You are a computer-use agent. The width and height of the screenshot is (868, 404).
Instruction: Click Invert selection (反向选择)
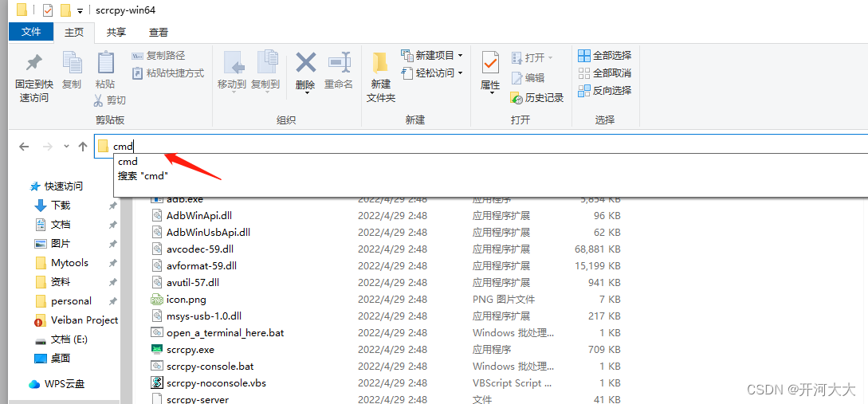tap(604, 90)
